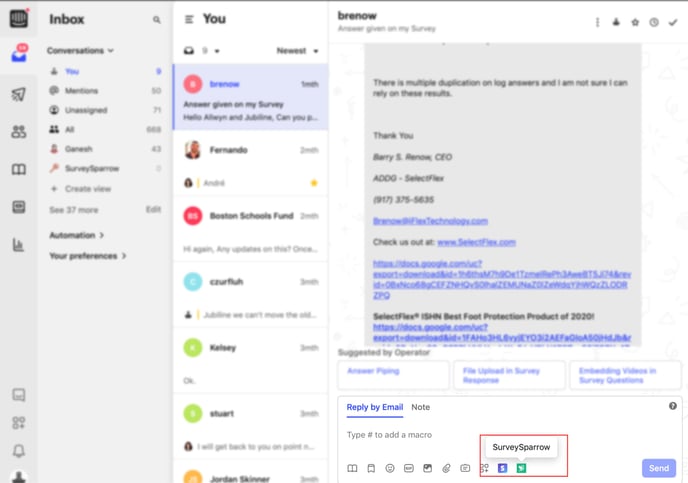This screenshot has width=688, height=483.
Task: Close the conversation with the checkmark icon
Action: coord(673,22)
